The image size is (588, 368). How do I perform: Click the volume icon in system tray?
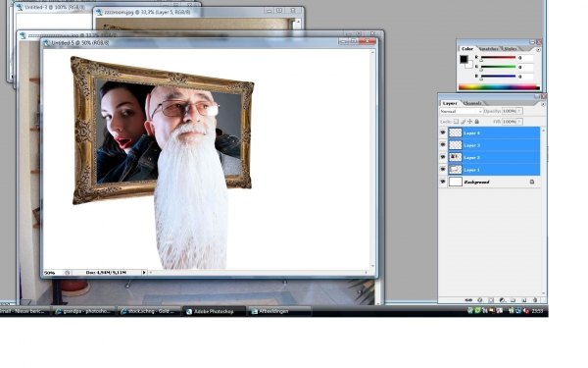[526, 311]
